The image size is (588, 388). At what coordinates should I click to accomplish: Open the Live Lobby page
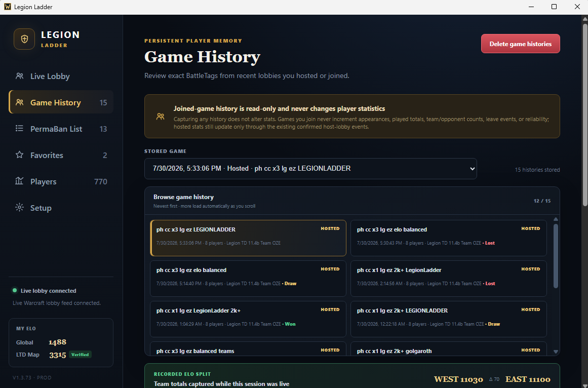(x=61, y=76)
